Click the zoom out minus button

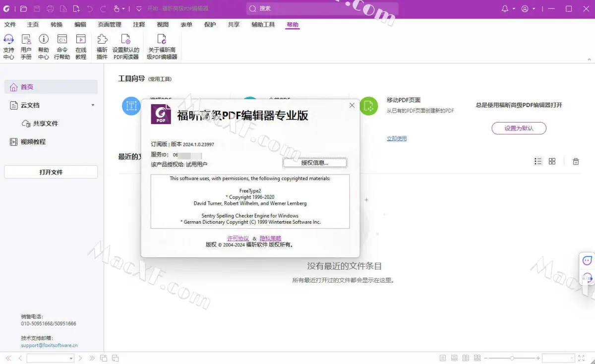point(486,358)
